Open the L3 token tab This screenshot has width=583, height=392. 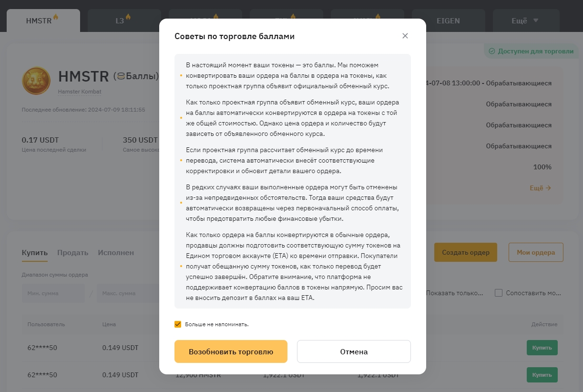[120, 21]
